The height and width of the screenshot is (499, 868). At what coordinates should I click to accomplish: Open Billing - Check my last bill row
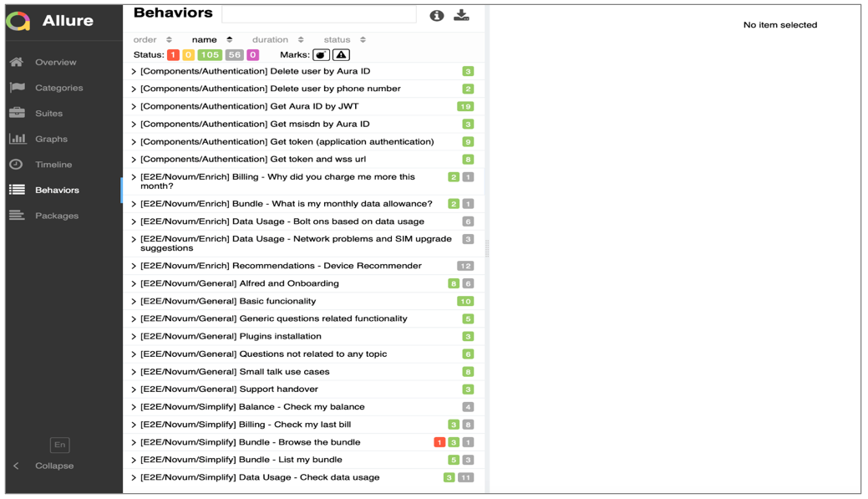[303, 425]
